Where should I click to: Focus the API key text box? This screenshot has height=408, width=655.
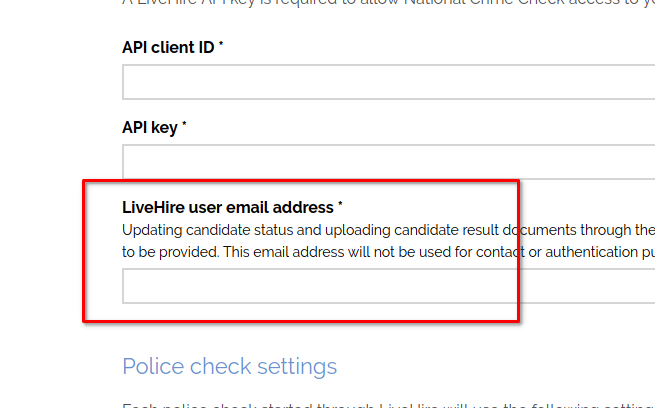388,161
